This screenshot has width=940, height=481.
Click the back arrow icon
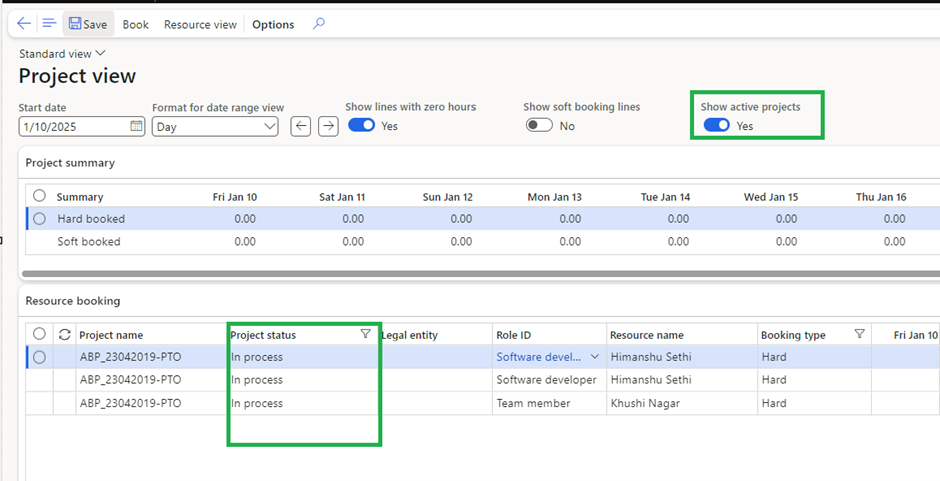pos(24,23)
